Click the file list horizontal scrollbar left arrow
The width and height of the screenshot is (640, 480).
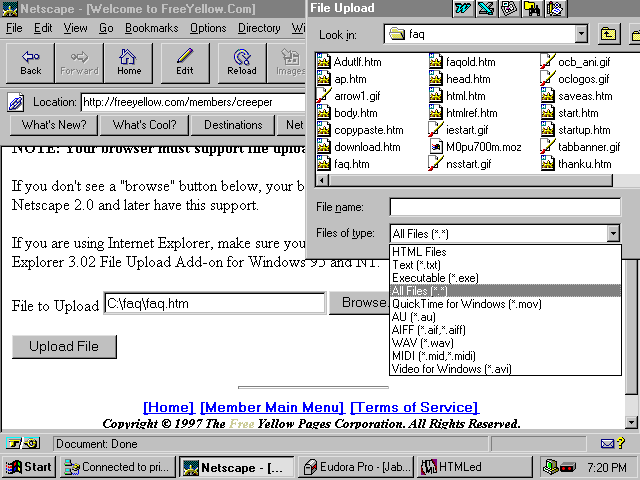[322, 180]
